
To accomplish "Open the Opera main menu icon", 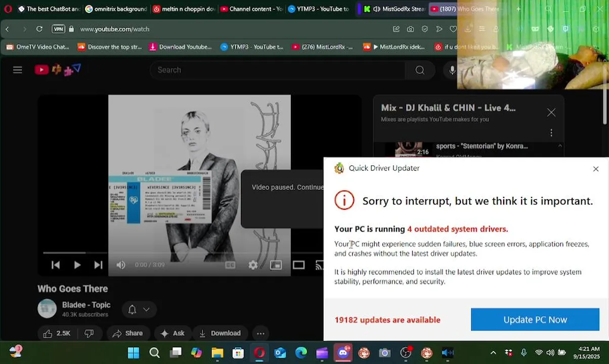I will 8,9.
